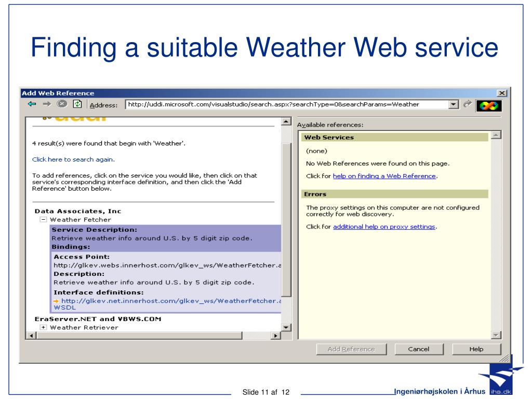The image size is (532, 399).
Task: Click the 'Web Services' section header
Action: coord(395,137)
